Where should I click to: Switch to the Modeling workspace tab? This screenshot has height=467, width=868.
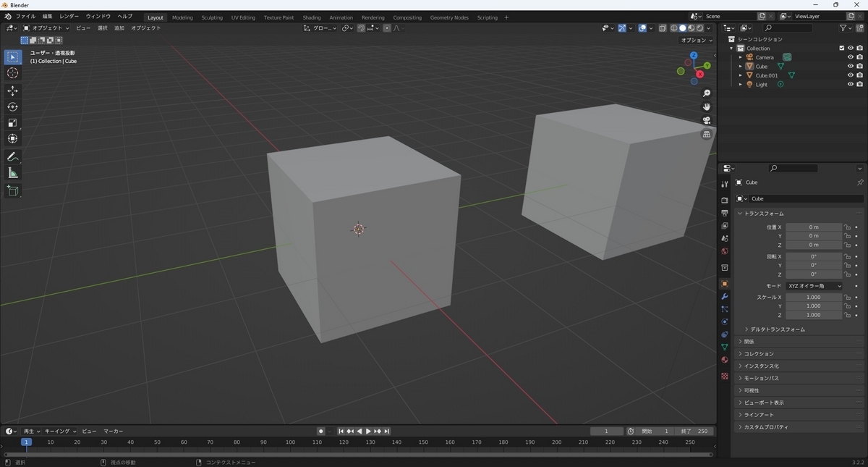click(182, 17)
